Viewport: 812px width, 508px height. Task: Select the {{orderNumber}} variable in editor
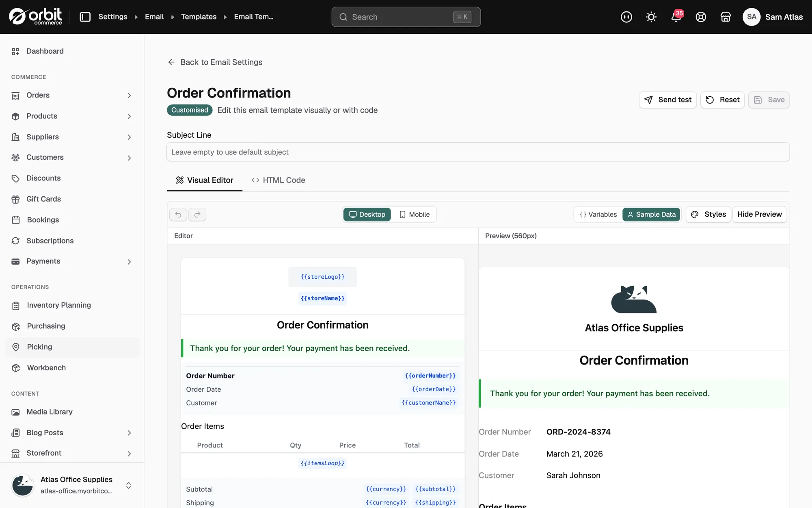pyautogui.click(x=430, y=376)
